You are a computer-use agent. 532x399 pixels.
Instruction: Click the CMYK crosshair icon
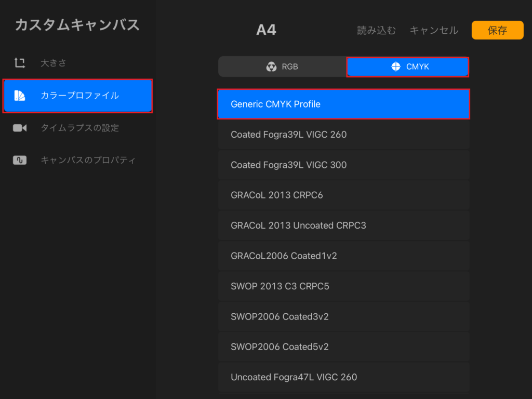click(395, 66)
